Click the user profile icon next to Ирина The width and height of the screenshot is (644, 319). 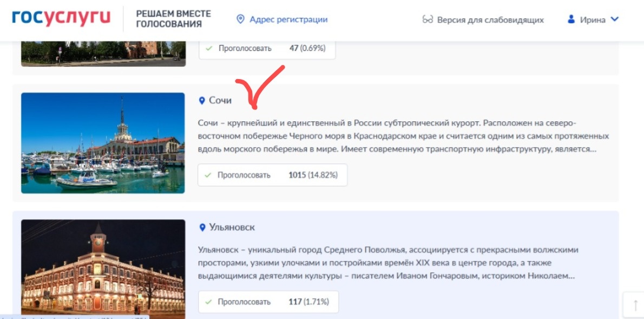(571, 19)
